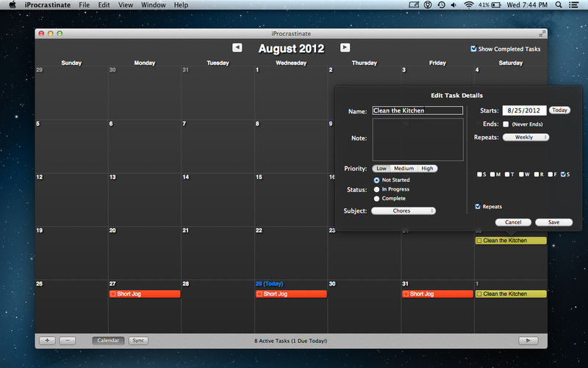Check the Monday (M) repeat day
The height and width of the screenshot is (368, 588).
click(x=492, y=174)
